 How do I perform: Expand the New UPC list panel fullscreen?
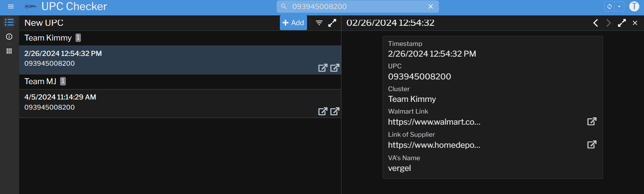tap(332, 23)
